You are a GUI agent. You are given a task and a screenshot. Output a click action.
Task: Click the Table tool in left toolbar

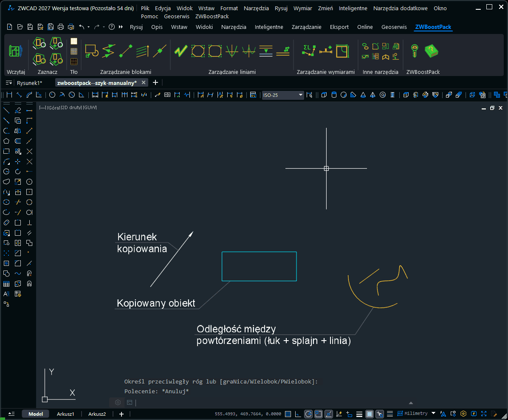pyautogui.click(x=6, y=284)
